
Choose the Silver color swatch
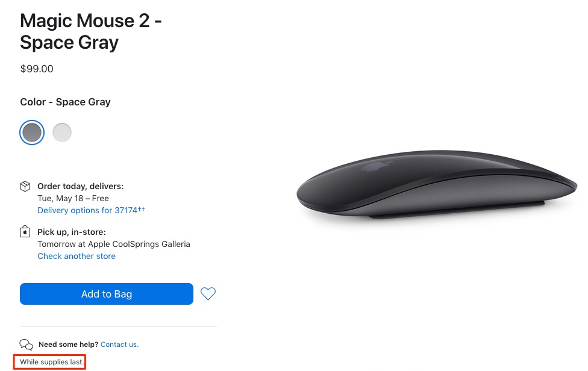point(62,132)
